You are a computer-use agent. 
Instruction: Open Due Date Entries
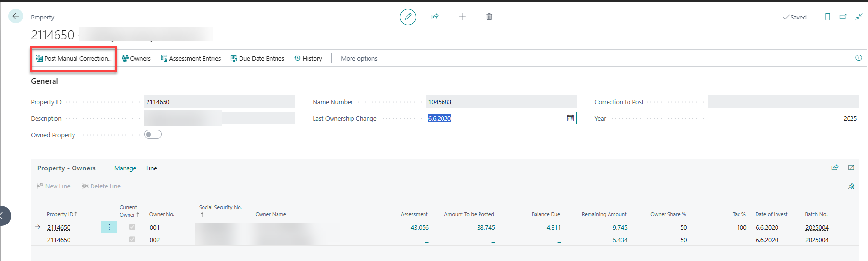(x=258, y=58)
